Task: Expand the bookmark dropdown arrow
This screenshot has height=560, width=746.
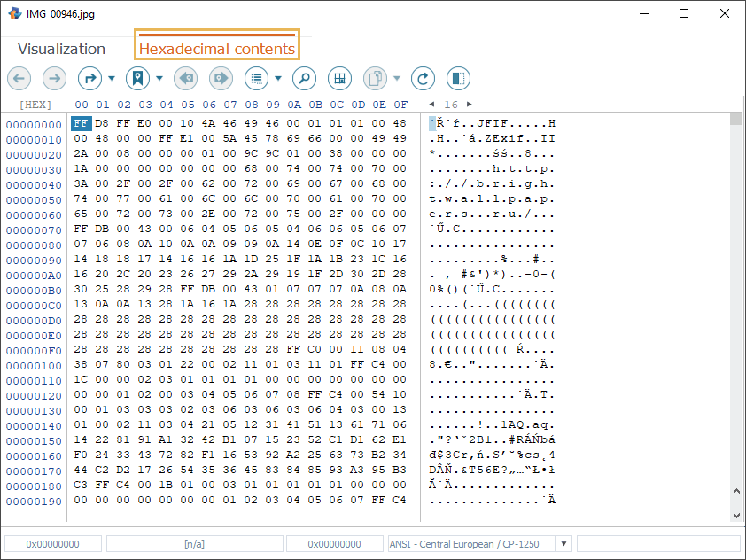Action: tap(159, 78)
